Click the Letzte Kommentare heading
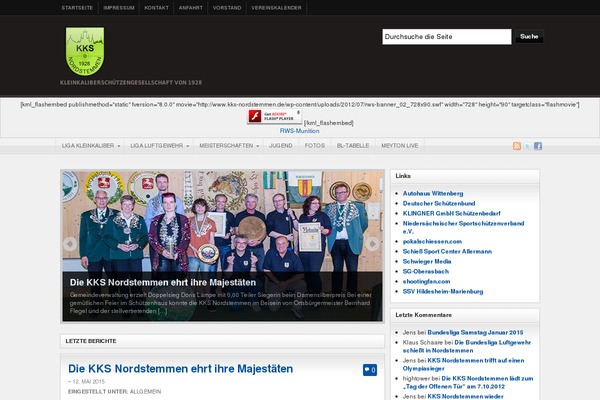 424,315
